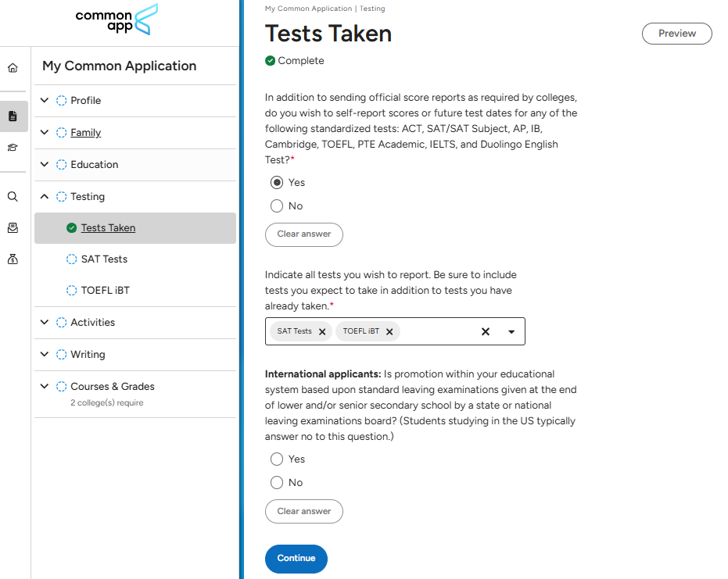This screenshot has width=728, height=579.
Task: Select Yes for self-reporting scores
Action: pyautogui.click(x=277, y=182)
